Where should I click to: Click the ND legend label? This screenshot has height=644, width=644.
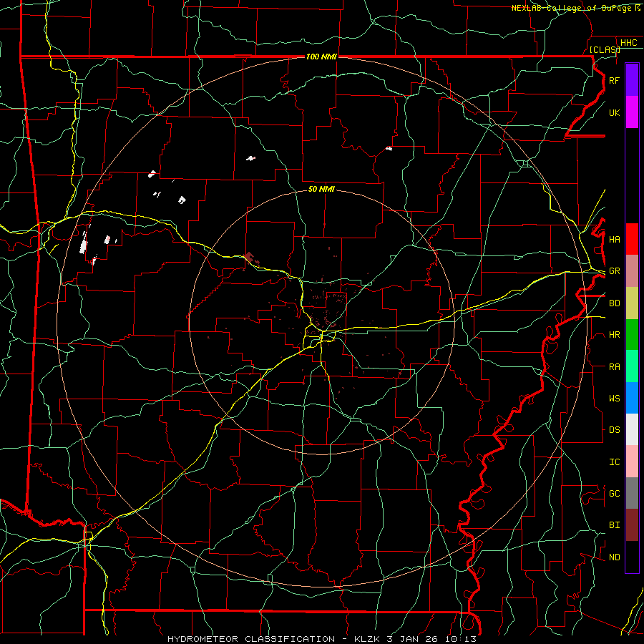614,557
